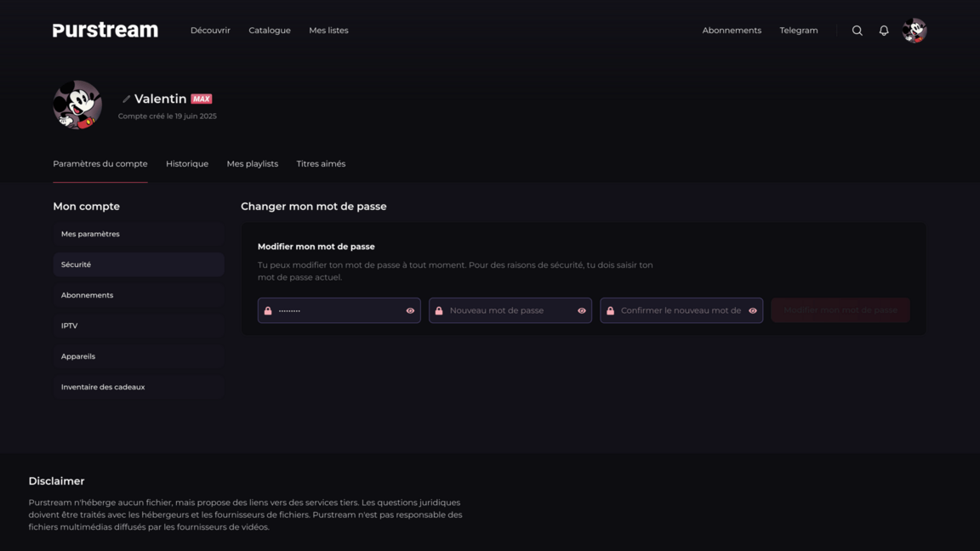Viewport: 980px width, 551px height.
Task: Open the search icon in header
Action: click(x=857, y=31)
